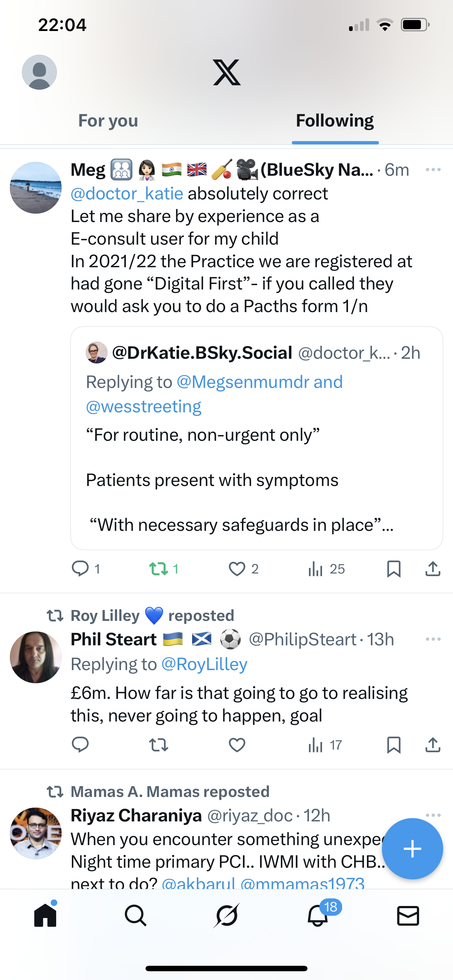Screen dimensions: 453x980
Task: Open the Grok slash icon tab
Action: click(x=226, y=915)
